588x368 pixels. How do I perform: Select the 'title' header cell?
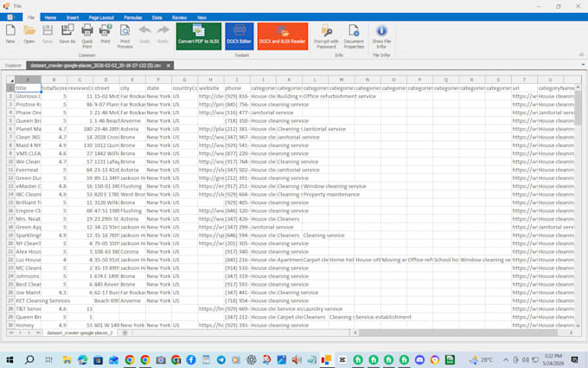(x=28, y=87)
